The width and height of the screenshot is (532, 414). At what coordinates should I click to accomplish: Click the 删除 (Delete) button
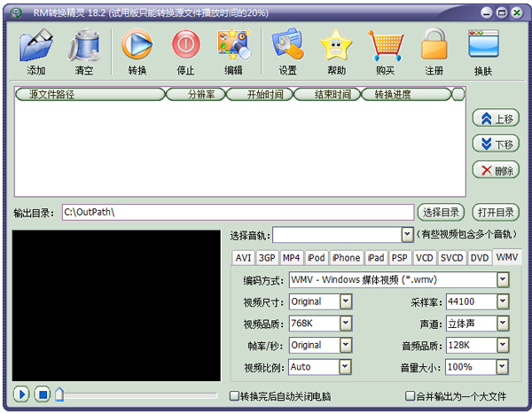pyautogui.click(x=496, y=170)
